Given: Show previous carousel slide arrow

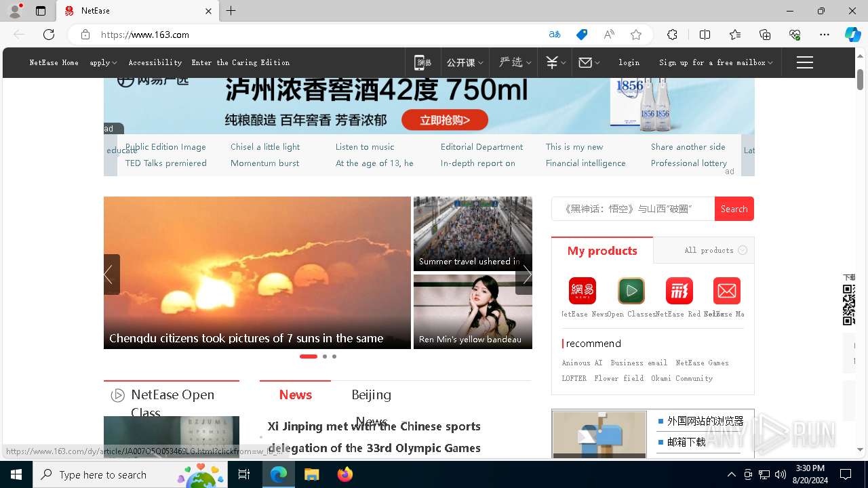Looking at the screenshot, I should [x=111, y=274].
